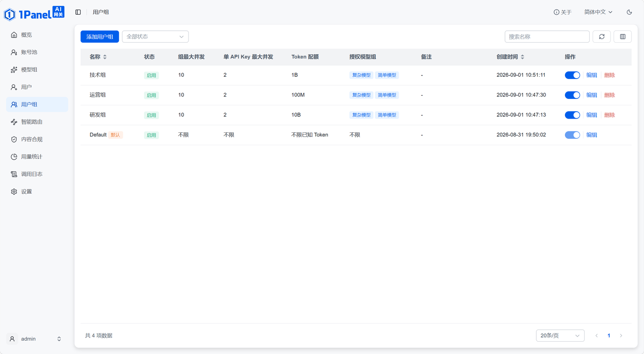Viewport: 644px width, 354px height.
Task: Open the 全部状态 status filter dropdown
Action: pos(155,37)
